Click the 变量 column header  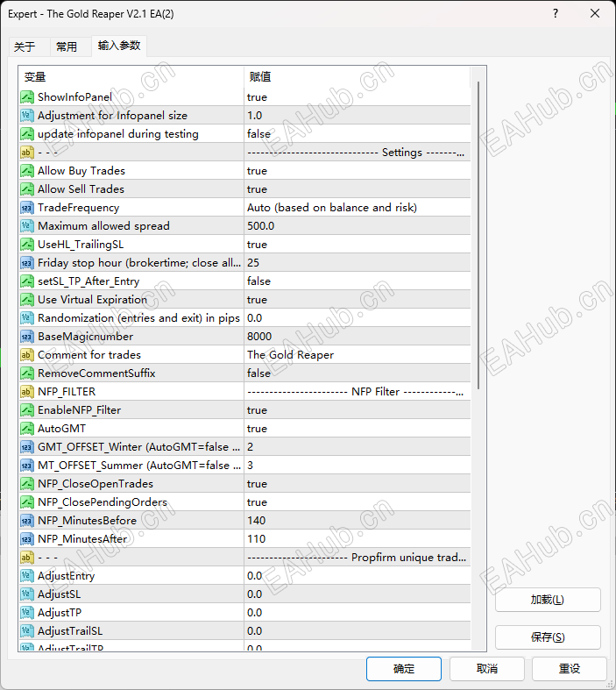pyautogui.click(x=131, y=77)
